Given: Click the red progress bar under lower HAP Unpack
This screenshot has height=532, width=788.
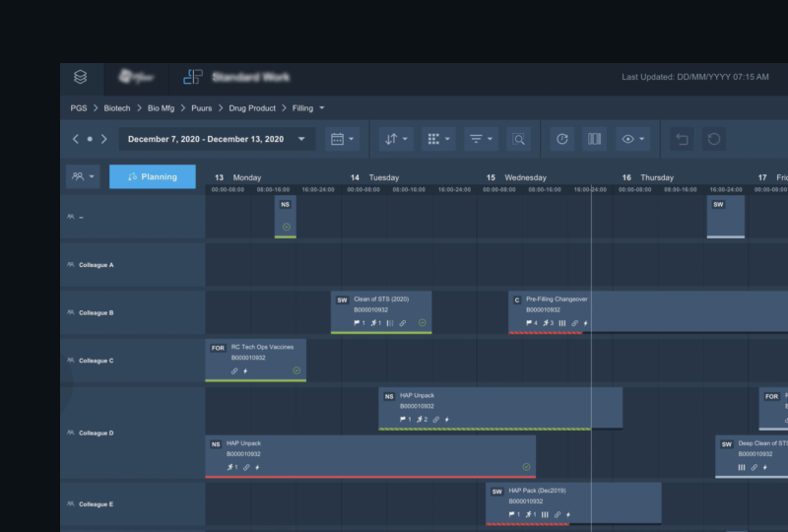Looking at the screenshot, I should (x=370, y=476).
